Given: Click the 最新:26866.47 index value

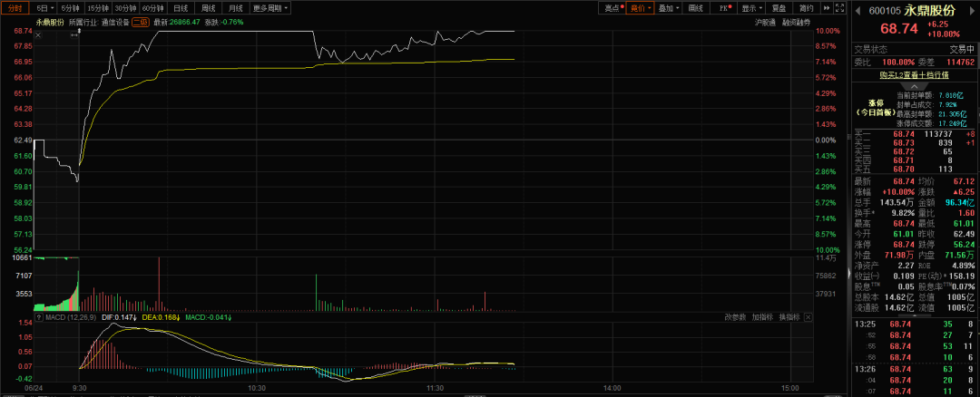Looking at the screenshot, I should (x=177, y=22).
